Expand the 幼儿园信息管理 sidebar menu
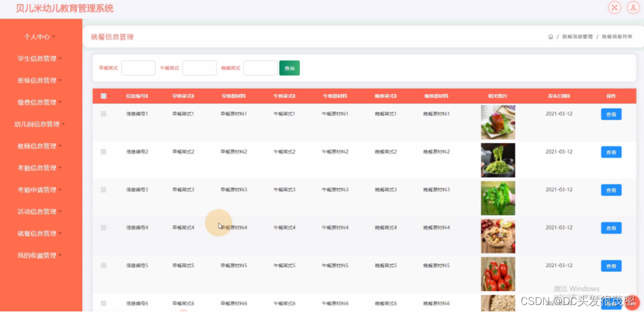 tap(40, 124)
